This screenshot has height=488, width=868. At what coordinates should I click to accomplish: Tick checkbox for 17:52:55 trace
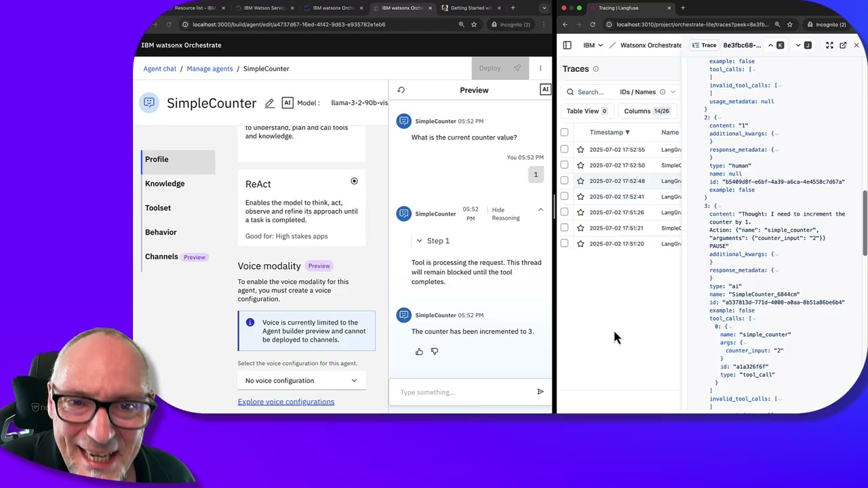click(x=564, y=150)
